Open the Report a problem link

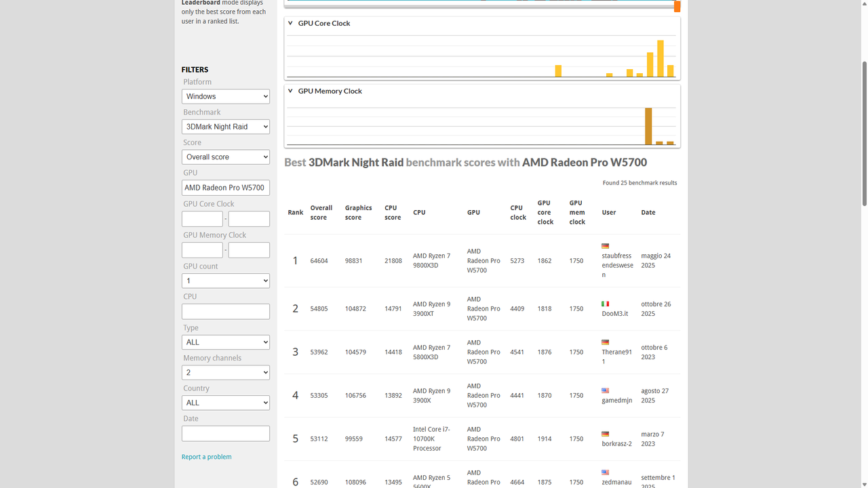[x=207, y=457]
